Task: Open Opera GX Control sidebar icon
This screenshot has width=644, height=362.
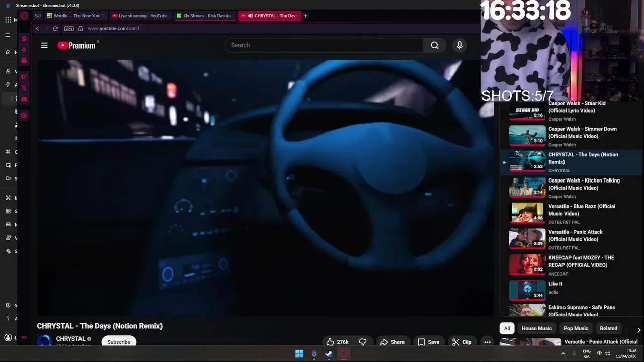Action: (x=24, y=39)
